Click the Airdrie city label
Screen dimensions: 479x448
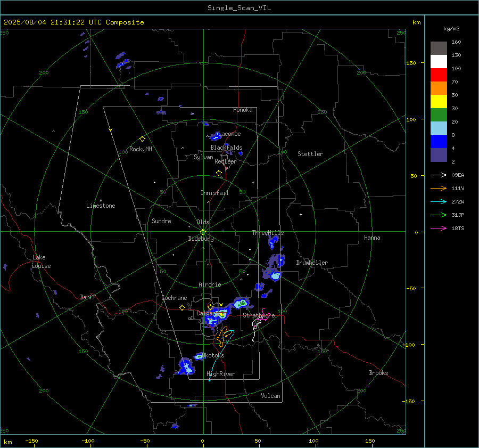point(210,284)
